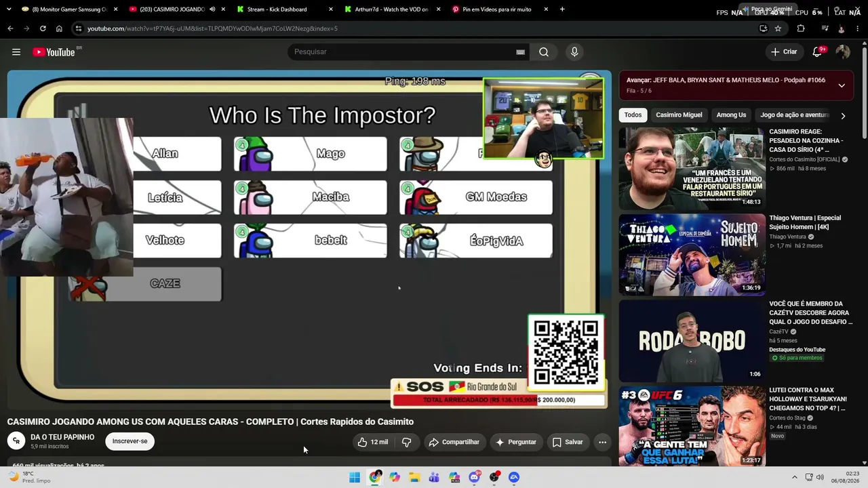This screenshot has width=868, height=488.
Task: Switch to the Monitor Gamer Samsung tab
Action: pyautogui.click(x=68, y=9)
